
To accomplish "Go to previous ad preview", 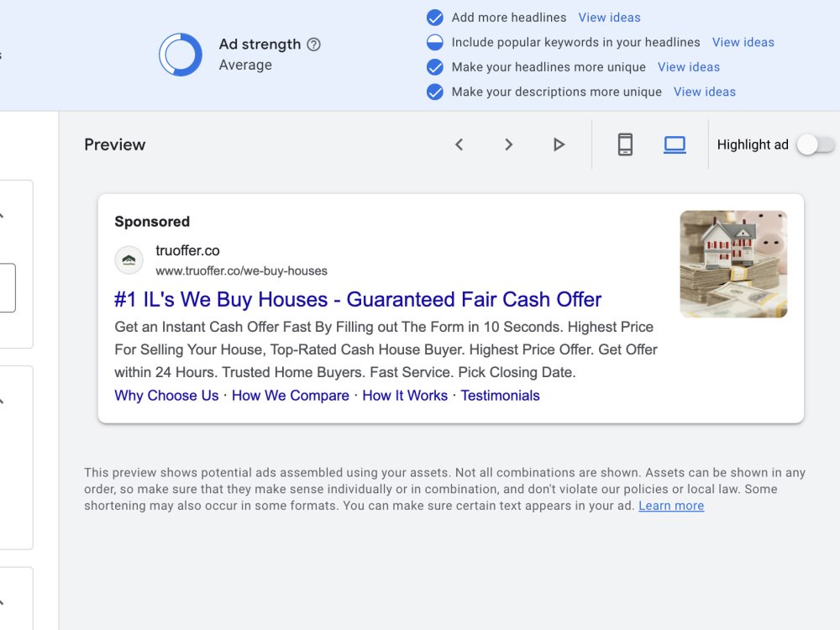I will pyautogui.click(x=459, y=144).
